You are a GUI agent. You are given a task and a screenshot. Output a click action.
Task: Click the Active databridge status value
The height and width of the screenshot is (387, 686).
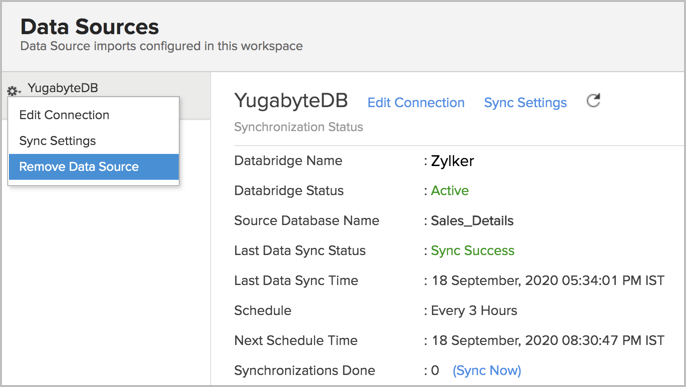[450, 191]
